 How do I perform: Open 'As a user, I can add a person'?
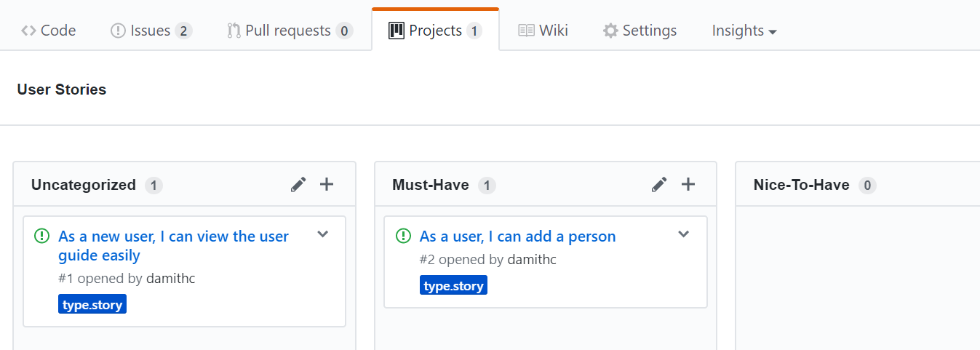click(517, 236)
